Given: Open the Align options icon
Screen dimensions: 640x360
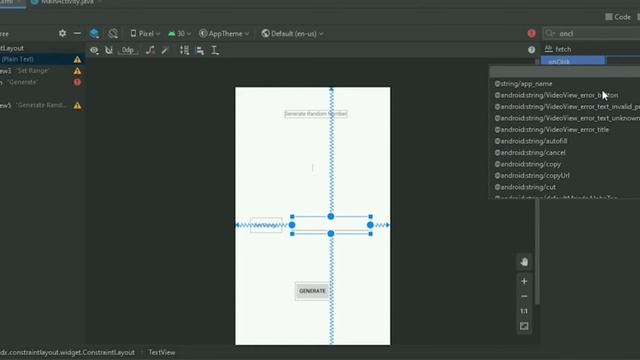Looking at the screenshot, I should point(200,50).
